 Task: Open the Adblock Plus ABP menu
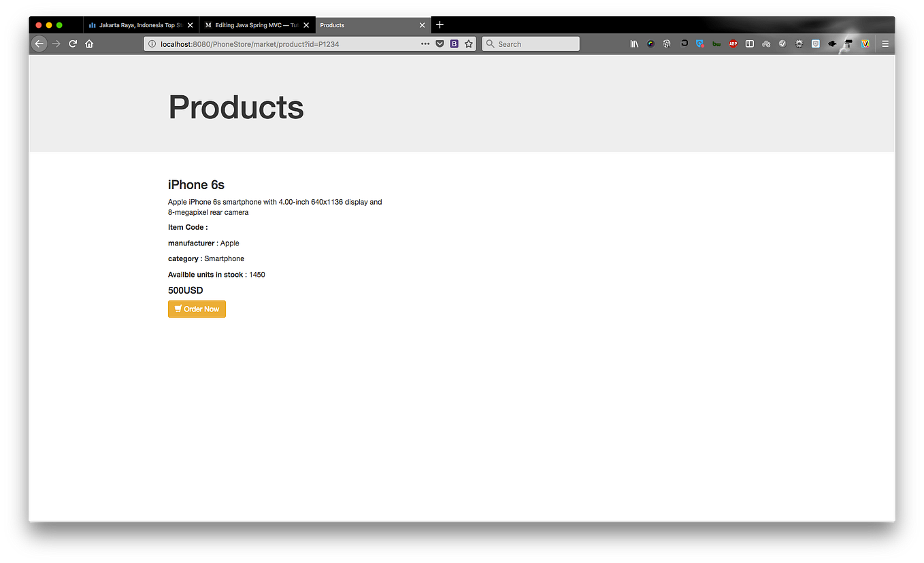733,44
